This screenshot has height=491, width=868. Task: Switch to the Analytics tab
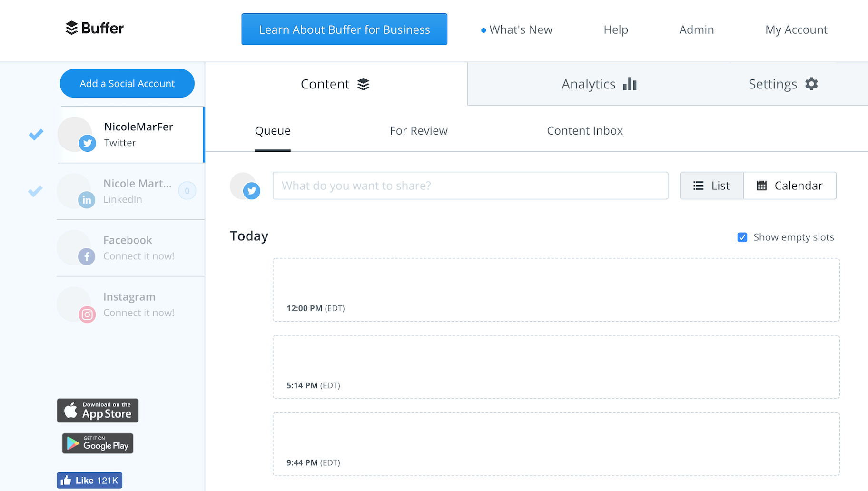[599, 84]
